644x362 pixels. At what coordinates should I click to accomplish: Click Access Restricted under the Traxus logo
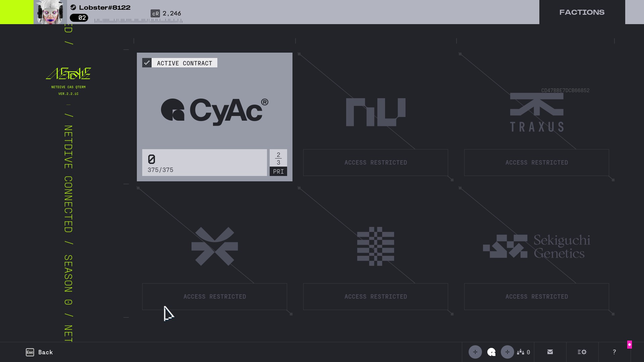tap(537, 163)
